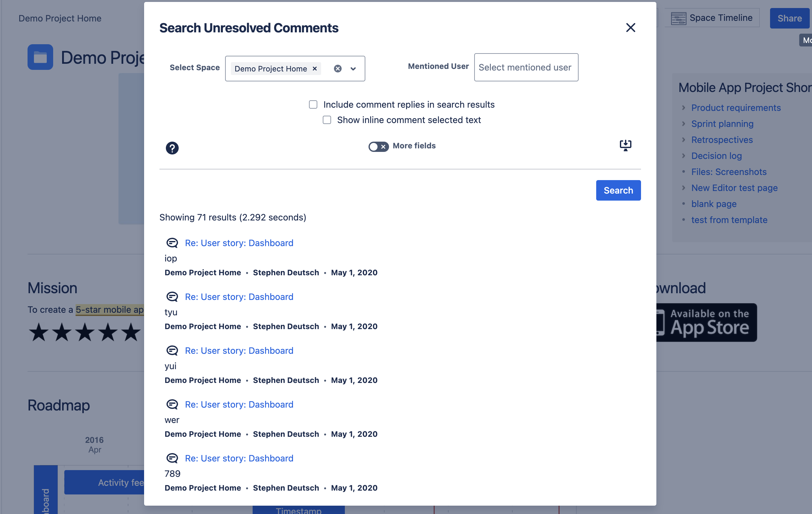Viewport: 812px width, 514px height.
Task: Remove the Demo Project Home space tag
Action: (x=315, y=69)
